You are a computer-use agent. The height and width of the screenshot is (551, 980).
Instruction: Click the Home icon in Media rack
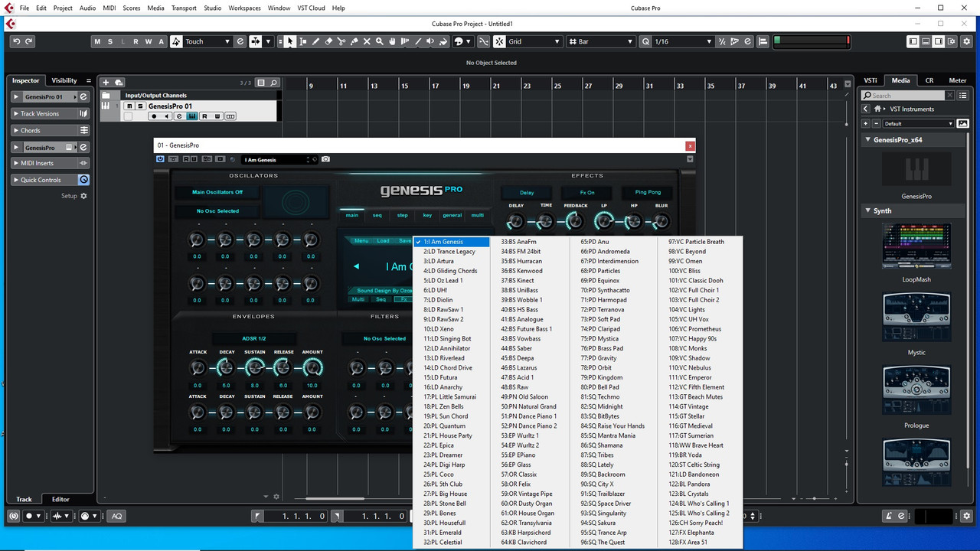[x=877, y=109]
